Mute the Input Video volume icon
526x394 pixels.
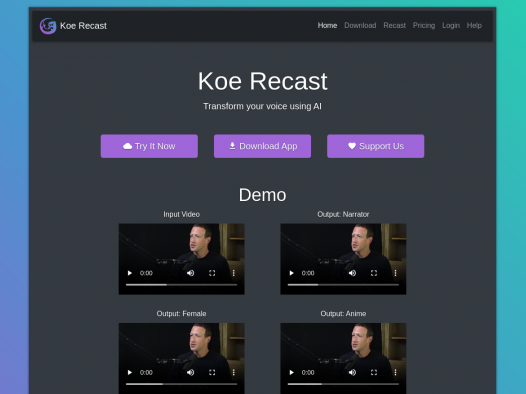click(191, 273)
